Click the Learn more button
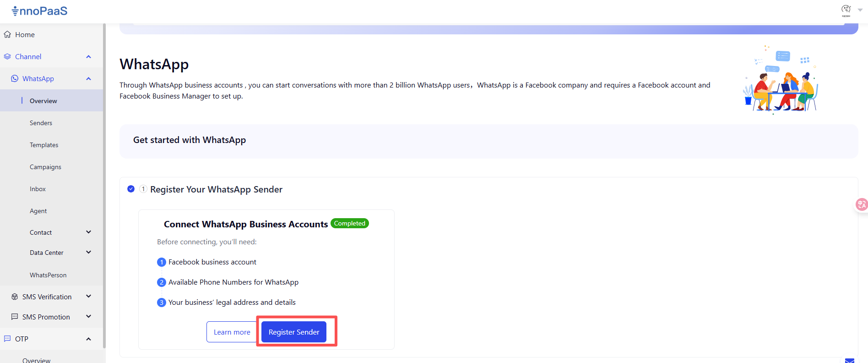Screen dimensions: 868x363 (232, 332)
